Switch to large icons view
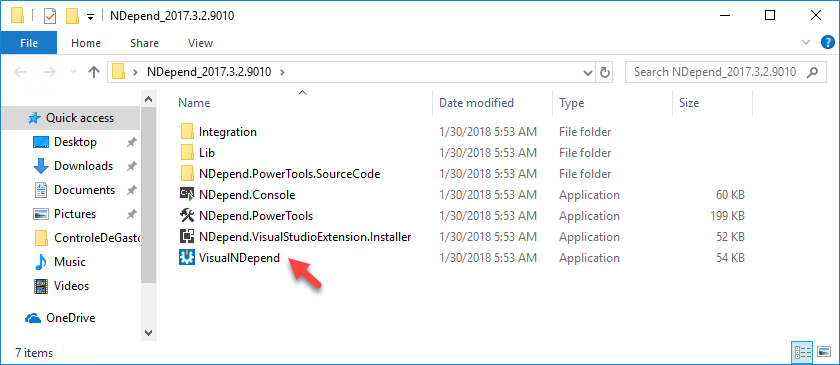This screenshot has height=365, width=840. tap(824, 352)
